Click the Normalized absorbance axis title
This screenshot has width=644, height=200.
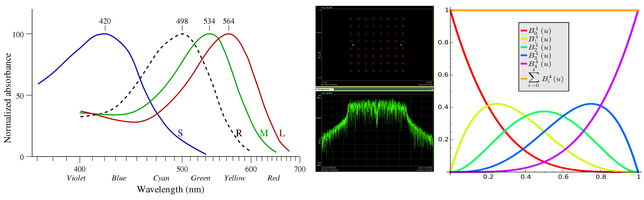(x=8, y=98)
